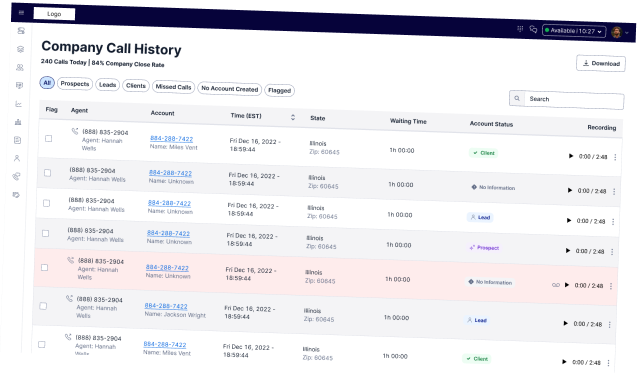Viewport: 637px width, 373px height.
Task: Toggle the Time (EST) sort arrows
Action: (x=293, y=117)
